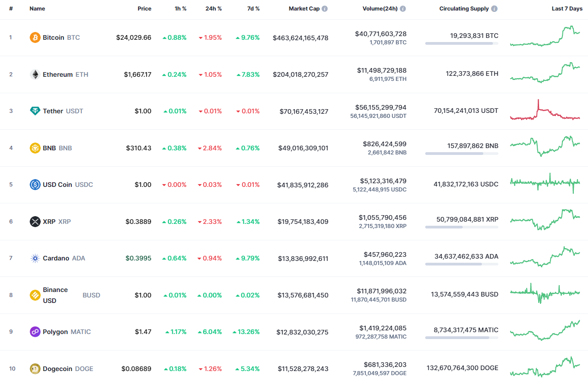Open the Market Cap info tooltip icon
This screenshot has width=588, height=382.
point(325,8)
